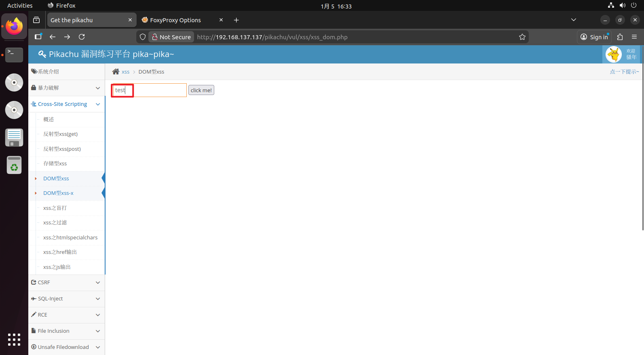Open xss之盲打 page
This screenshot has height=355, width=644.
coord(55,208)
